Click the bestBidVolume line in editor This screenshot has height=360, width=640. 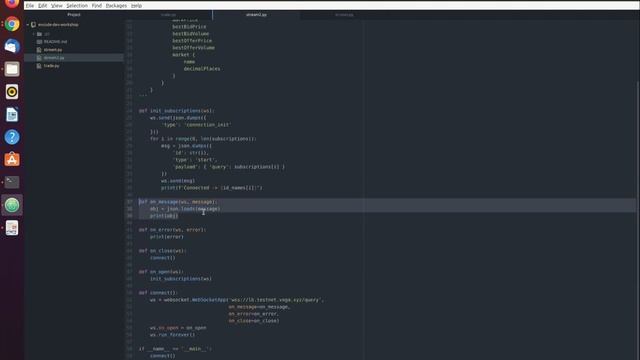(x=191, y=34)
